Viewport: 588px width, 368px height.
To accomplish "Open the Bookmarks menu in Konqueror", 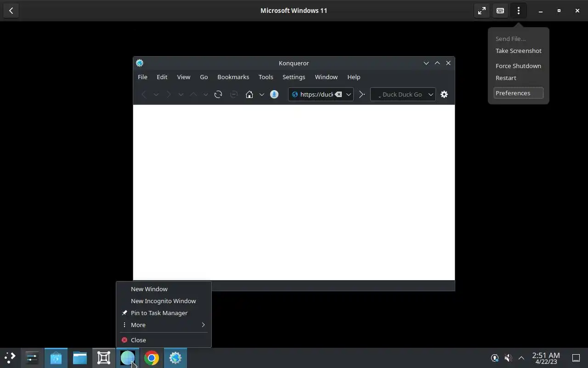I will point(233,77).
